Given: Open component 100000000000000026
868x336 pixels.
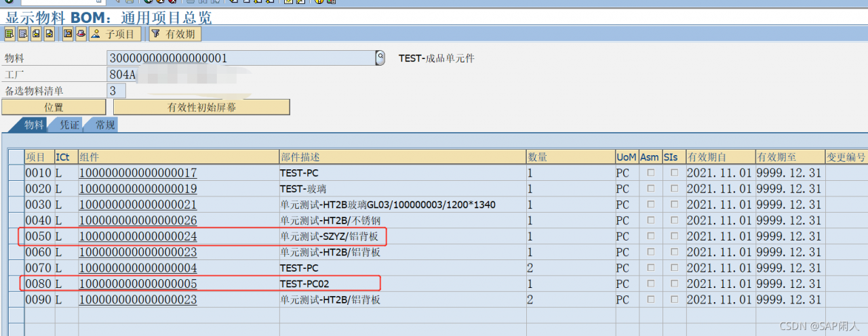Looking at the screenshot, I should [x=138, y=221].
